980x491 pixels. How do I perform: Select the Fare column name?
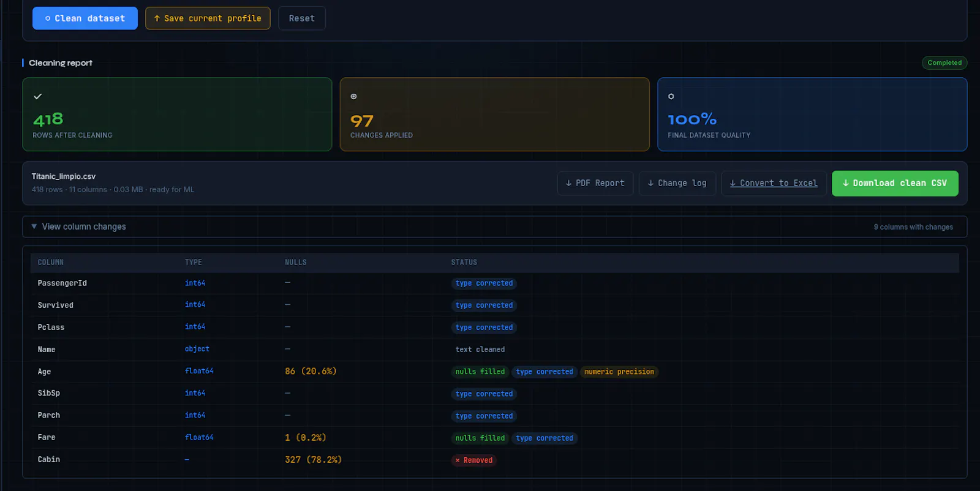click(x=47, y=437)
